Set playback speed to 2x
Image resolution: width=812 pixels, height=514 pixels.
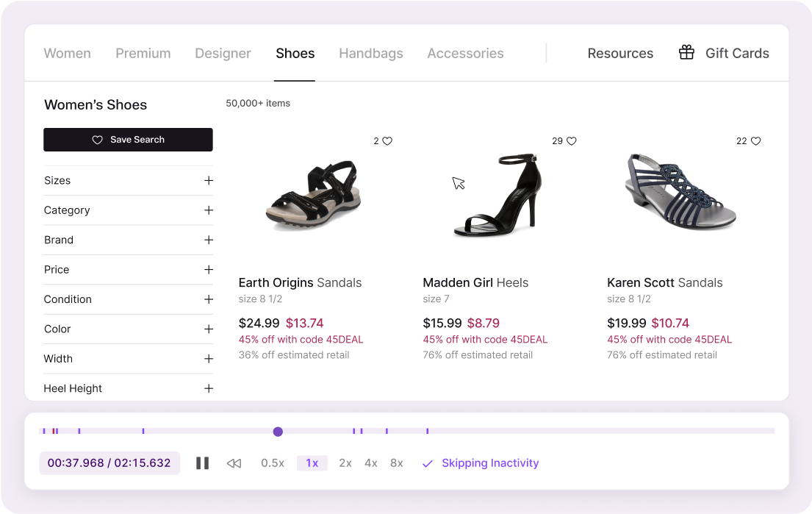tap(345, 463)
